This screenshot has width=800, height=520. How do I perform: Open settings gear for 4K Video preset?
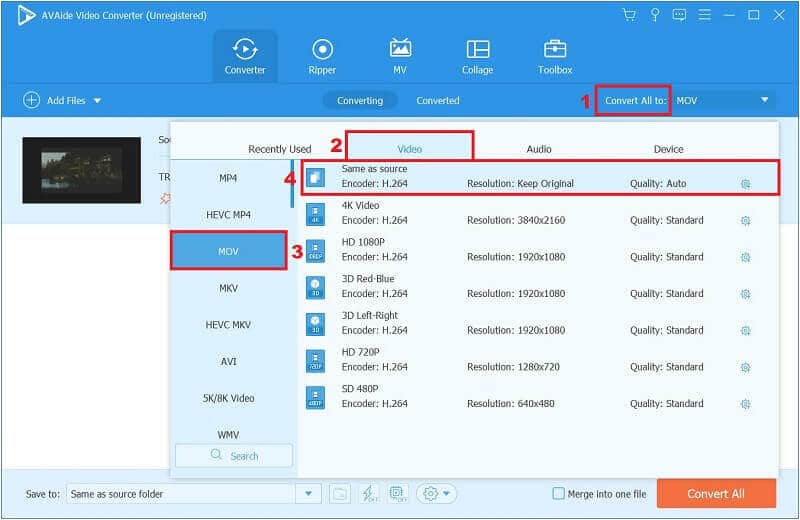click(745, 220)
